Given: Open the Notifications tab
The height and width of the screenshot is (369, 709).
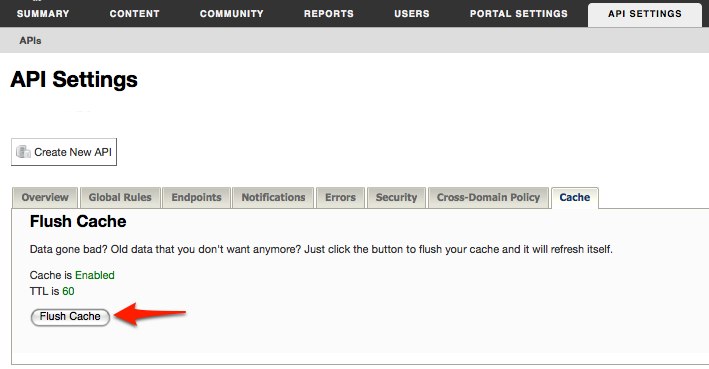Looking at the screenshot, I should tap(273, 198).
